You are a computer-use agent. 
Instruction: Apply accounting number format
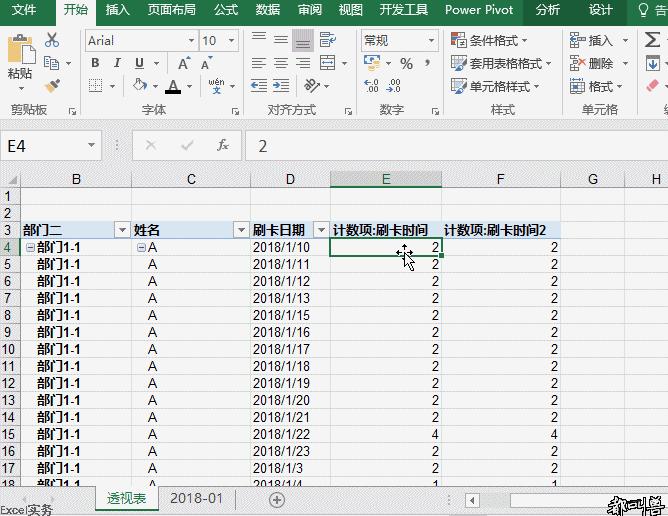(372, 63)
